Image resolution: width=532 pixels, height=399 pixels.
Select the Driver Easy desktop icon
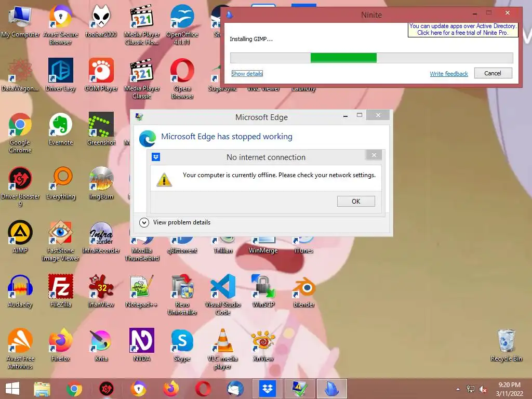60,75
